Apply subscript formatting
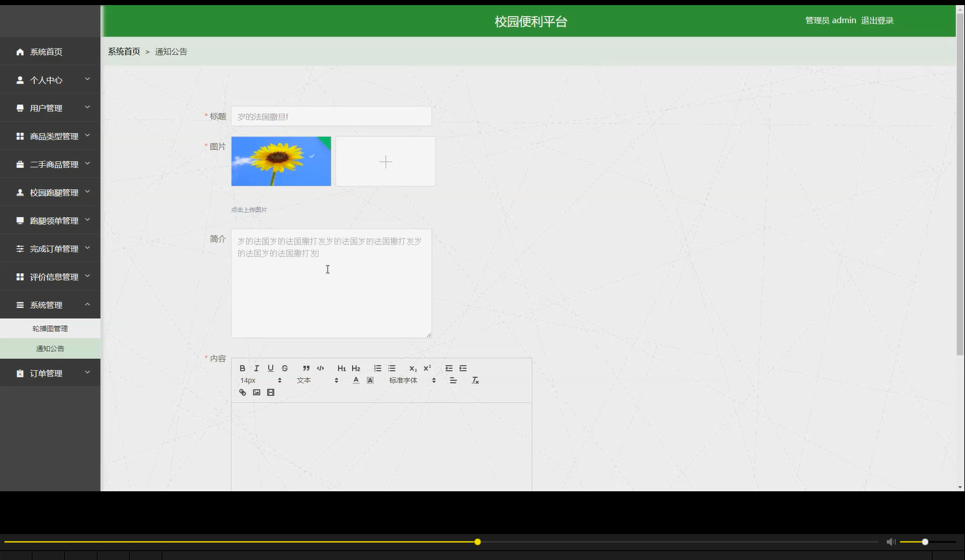This screenshot has height=560, width=965. click(x=413, y=368)
